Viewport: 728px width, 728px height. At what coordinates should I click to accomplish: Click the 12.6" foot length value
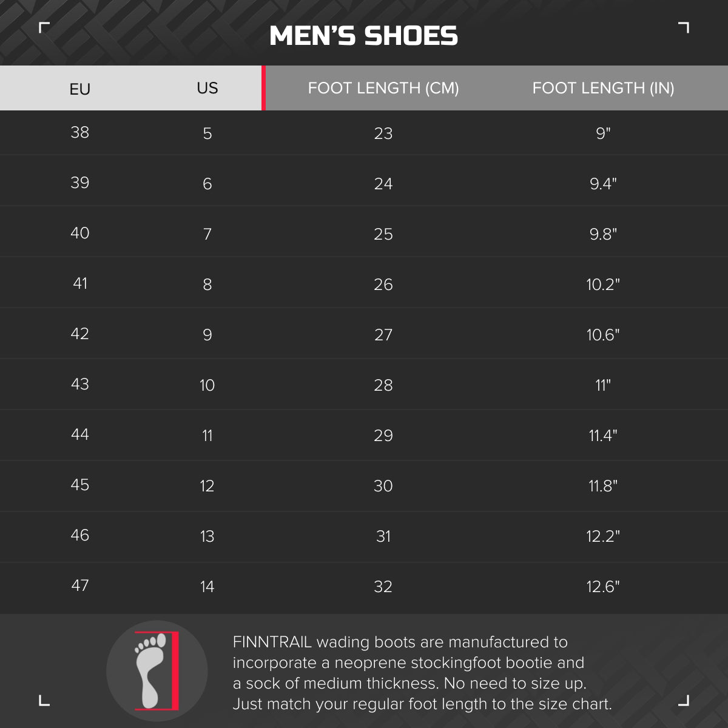coord(603,587)
